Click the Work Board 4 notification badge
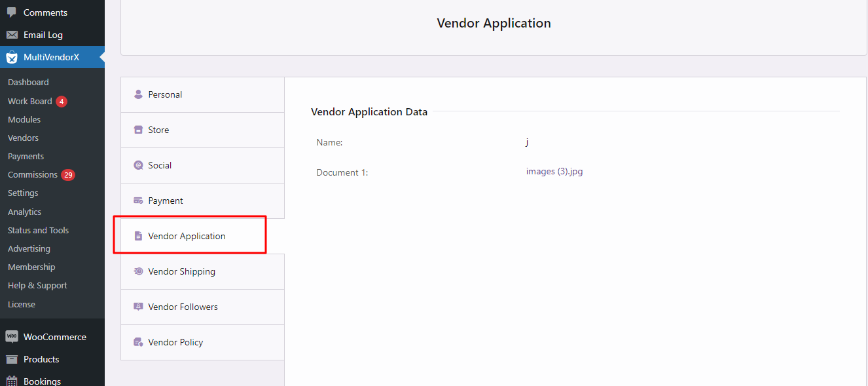Image resolution: width=868 pixels, height=386 pixels. [62, 102]
